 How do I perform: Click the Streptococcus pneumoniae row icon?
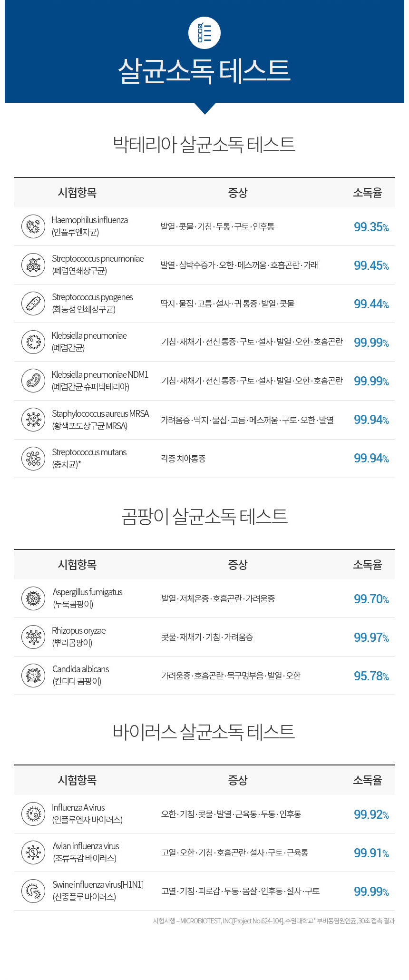coord(33,265)
